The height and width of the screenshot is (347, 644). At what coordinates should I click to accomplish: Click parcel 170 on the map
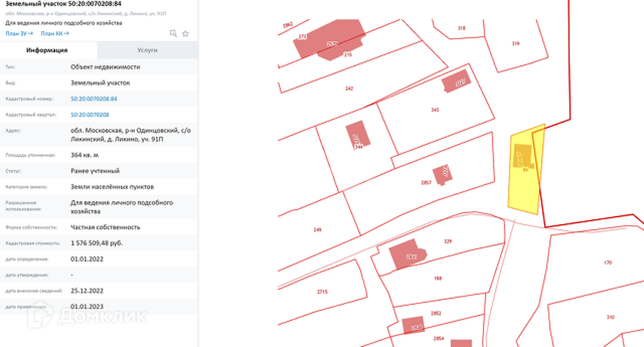click(x=608, y=262)
